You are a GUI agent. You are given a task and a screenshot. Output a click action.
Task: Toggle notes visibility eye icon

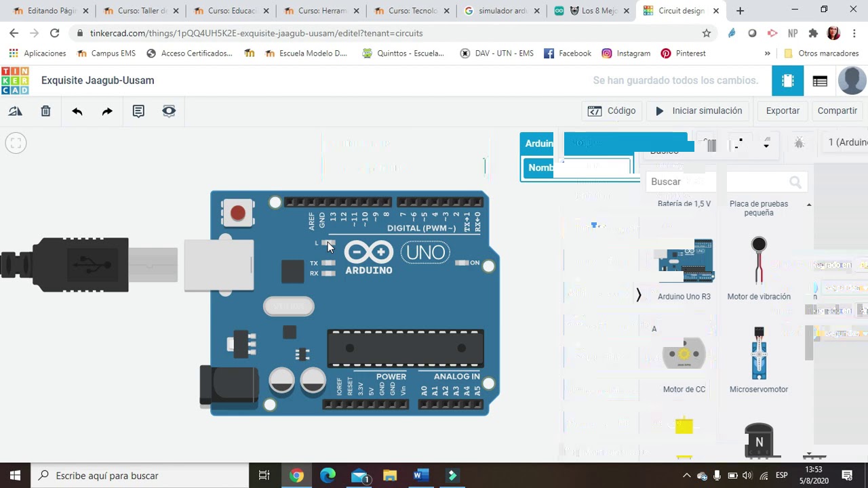(169, 111)
